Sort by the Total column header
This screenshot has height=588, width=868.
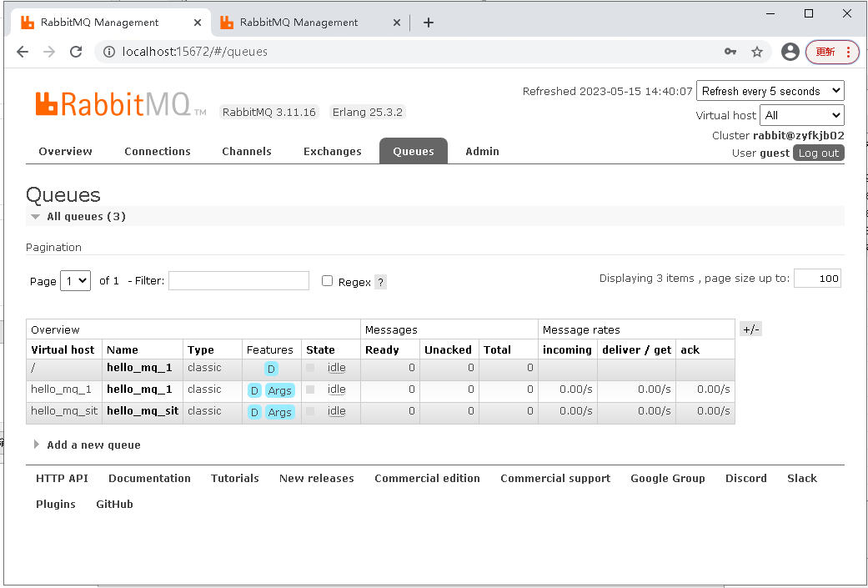coord(497,350)
